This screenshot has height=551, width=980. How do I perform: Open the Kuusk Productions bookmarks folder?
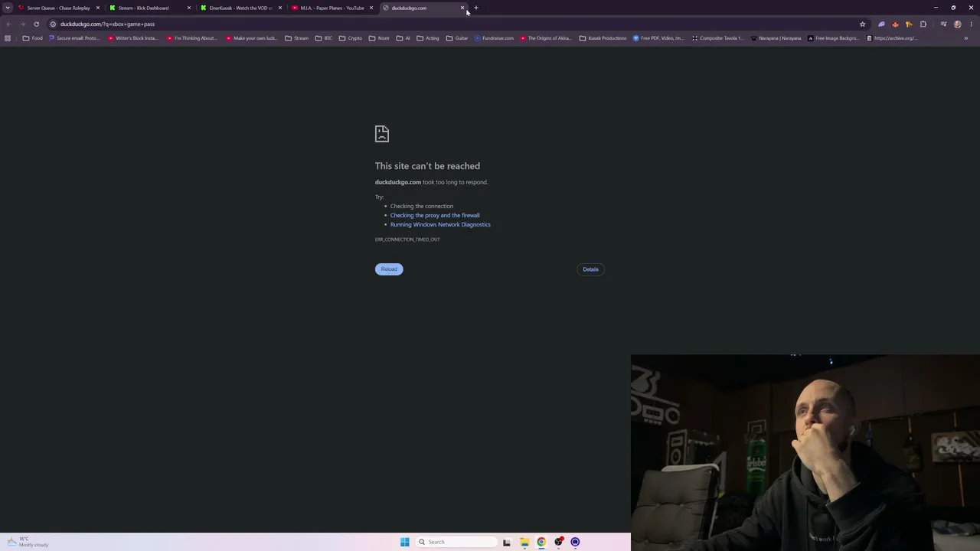[603, 38]
